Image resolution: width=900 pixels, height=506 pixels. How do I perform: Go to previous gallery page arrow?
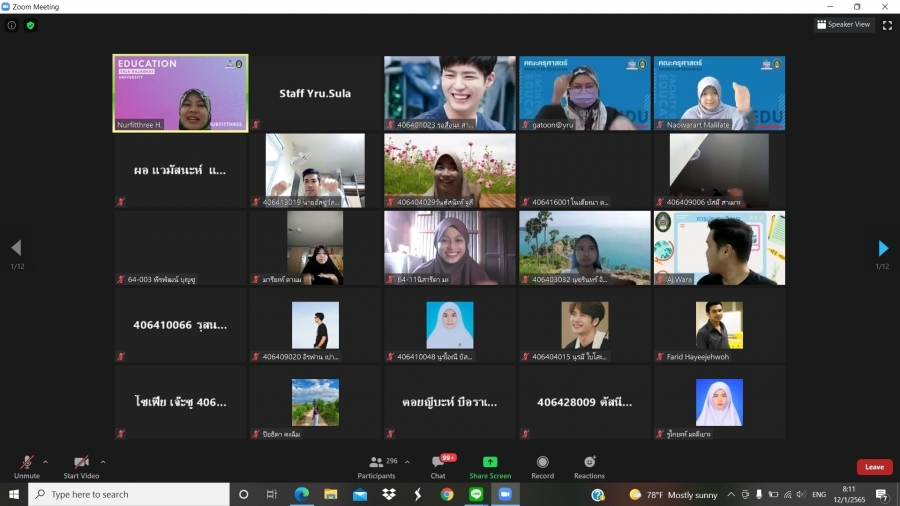tap(16, 248)
